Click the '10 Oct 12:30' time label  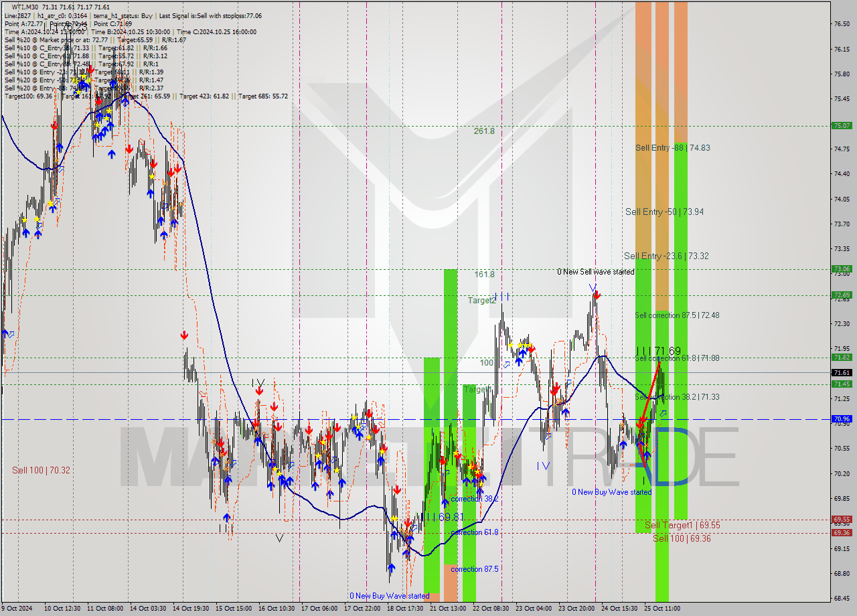61,609
